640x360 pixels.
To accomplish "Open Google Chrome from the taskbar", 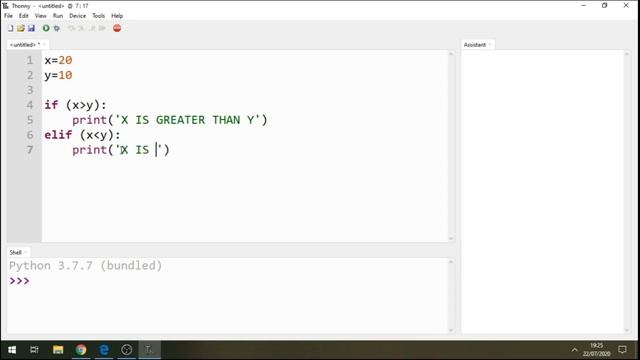I will click(81, 350).
